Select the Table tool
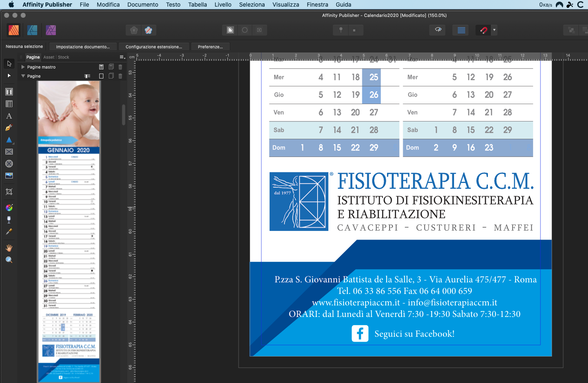 coord(9,104)
